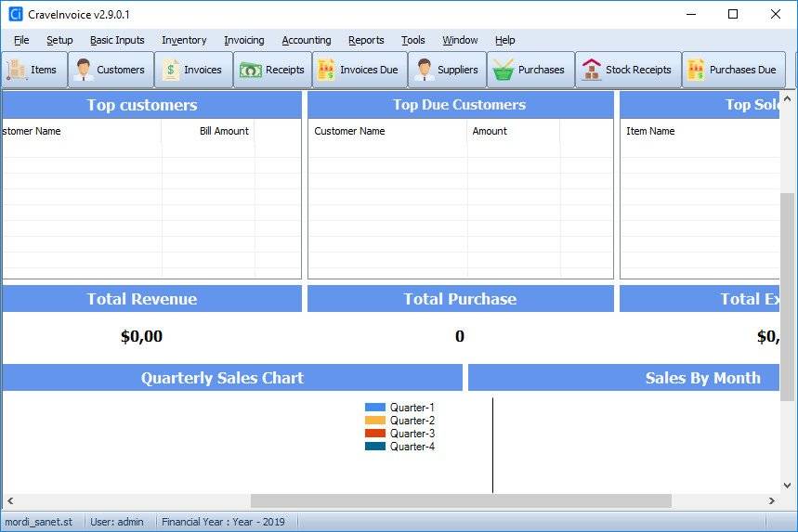The image size is (798, 532).
Task: Open the Accounting menu
Action: (x=307, y=40)
